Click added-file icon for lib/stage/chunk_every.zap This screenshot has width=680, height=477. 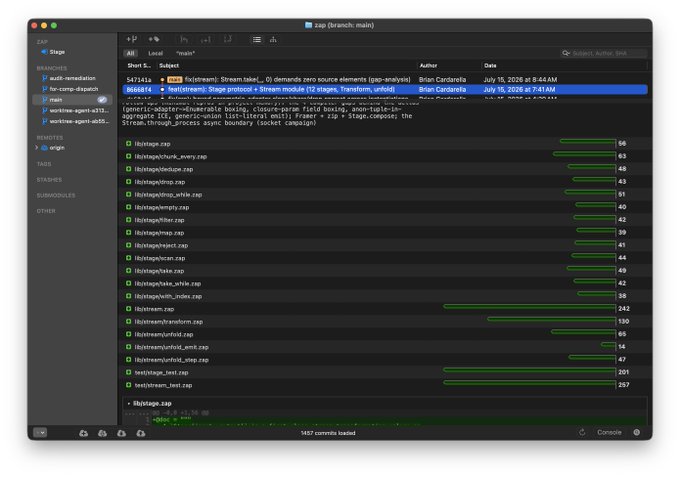pos(128,156)
